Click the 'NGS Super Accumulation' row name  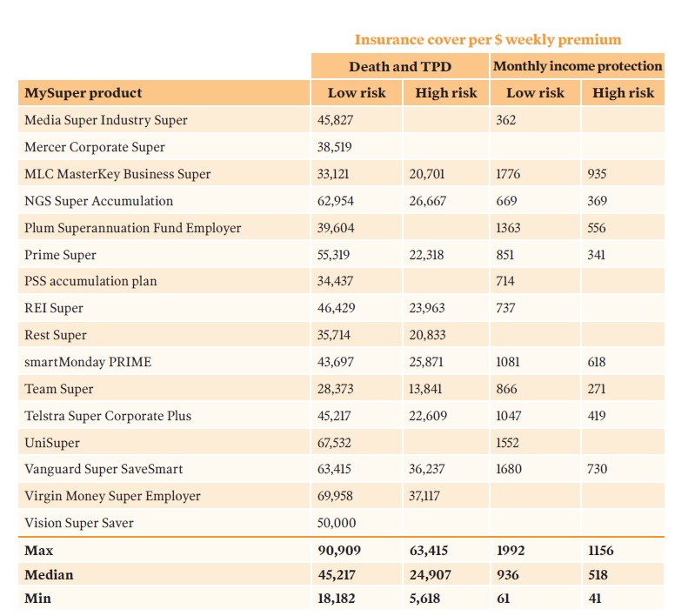click(99, 201)
